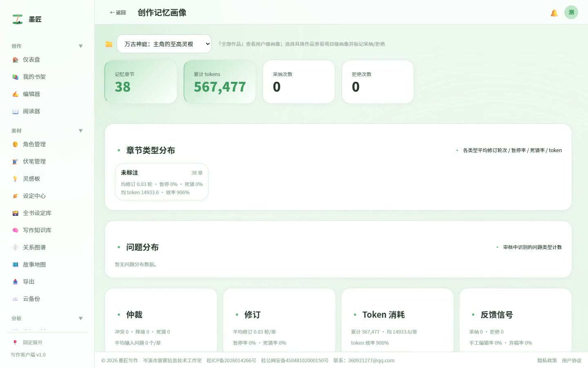Viewport: 588px width, 368px height.
Task: Open the notification bell
Action: click(554, 13)
